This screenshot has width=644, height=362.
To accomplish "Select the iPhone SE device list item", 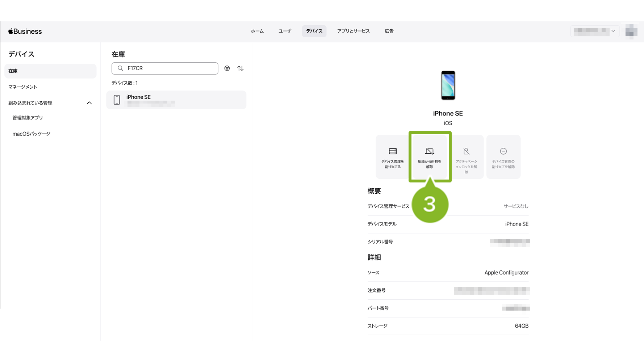I will pos(176,100).
